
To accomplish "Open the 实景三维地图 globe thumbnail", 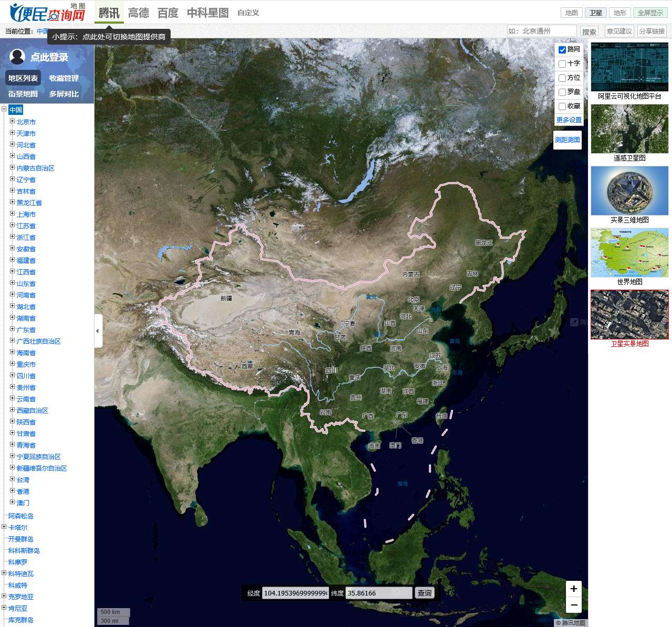I will coord(629,190).
